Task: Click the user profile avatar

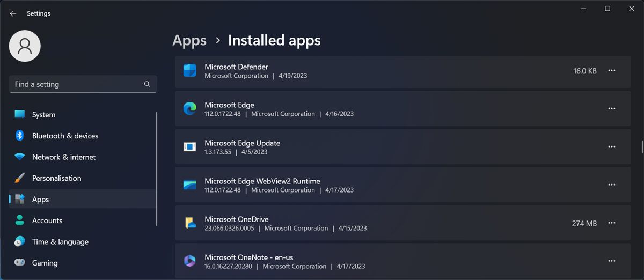Action: (25, 46)
